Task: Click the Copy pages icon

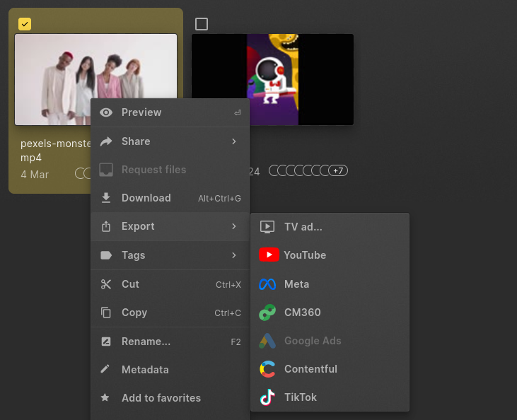Action: click(106, 313)
